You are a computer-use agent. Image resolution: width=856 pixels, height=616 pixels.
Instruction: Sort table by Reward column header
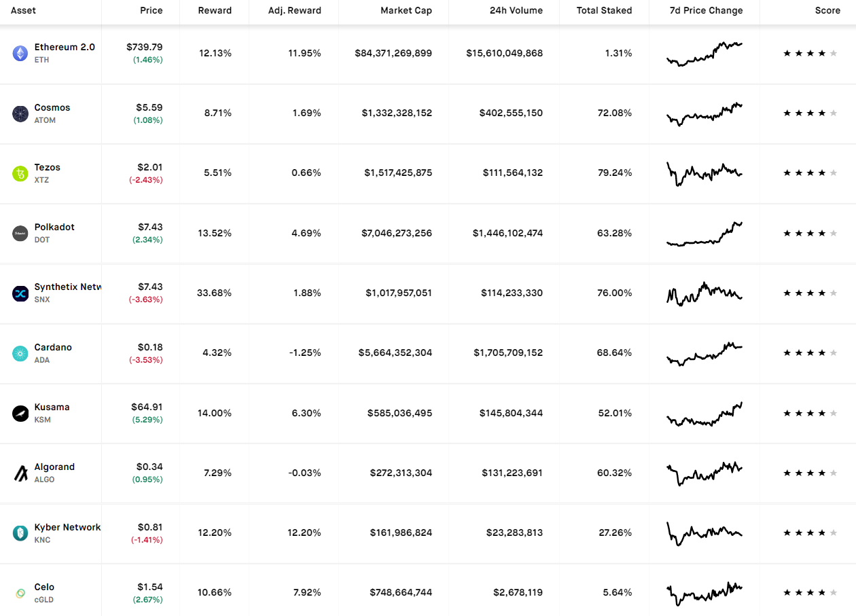click(215, 11)
